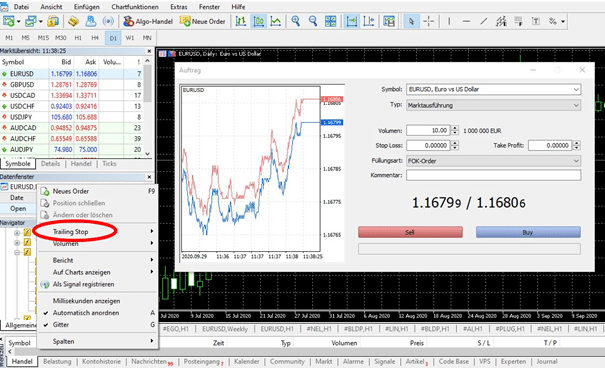The height and width of the screenshot is (368, 605).
Task: Click the Volumen input field
Action: coord(428,130)
